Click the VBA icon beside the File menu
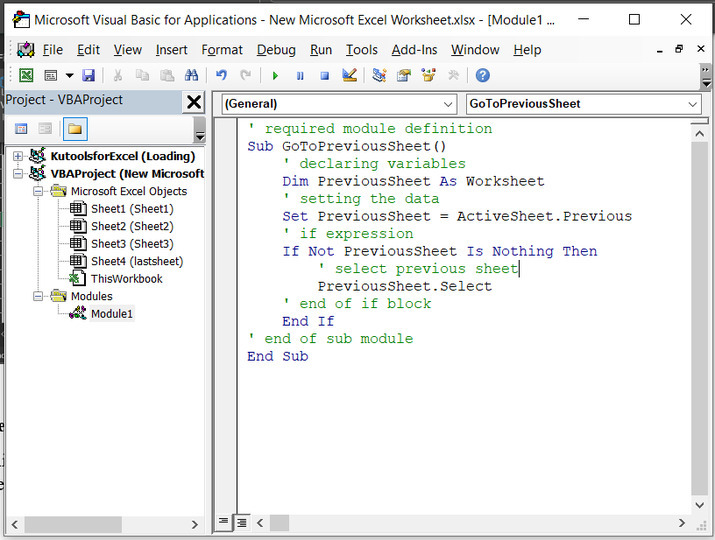The height and width of the screenshot is (540, 715). (x=26, y=50)
